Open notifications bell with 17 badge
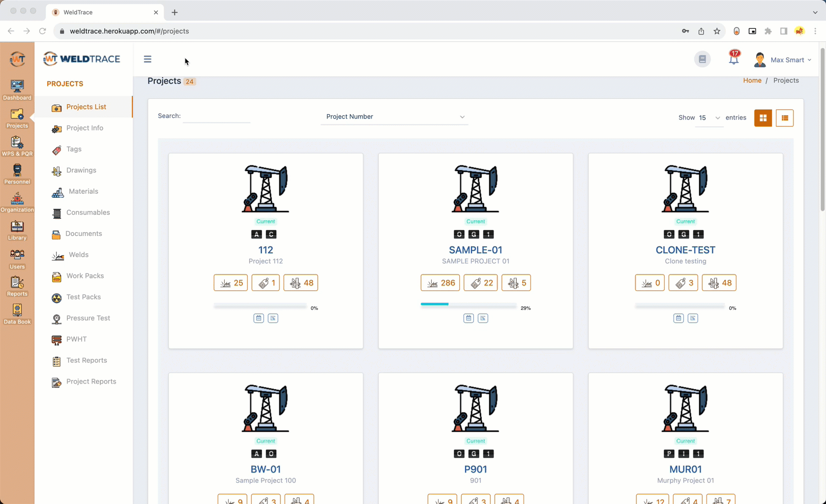The width and height of the screenshot is (826, 504). tap(734, 59)
